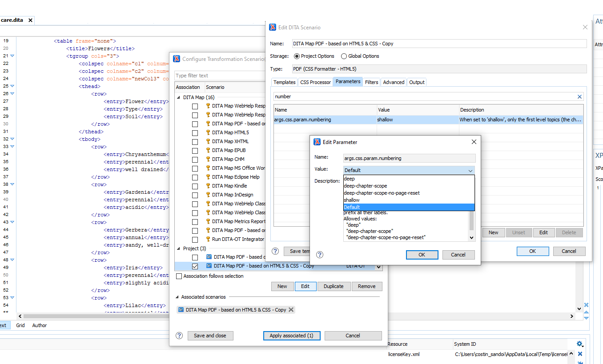Switch to the CSS Processor tab
Screen dimensions: 603x364
[x=316, y=82]
